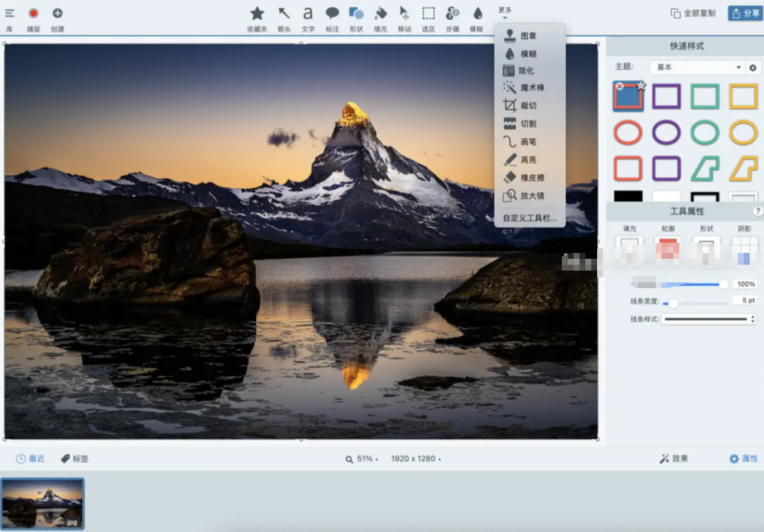Open the outline (轮廓) red color picker
This screenshot has width=764, height=532.
(668, 248)
